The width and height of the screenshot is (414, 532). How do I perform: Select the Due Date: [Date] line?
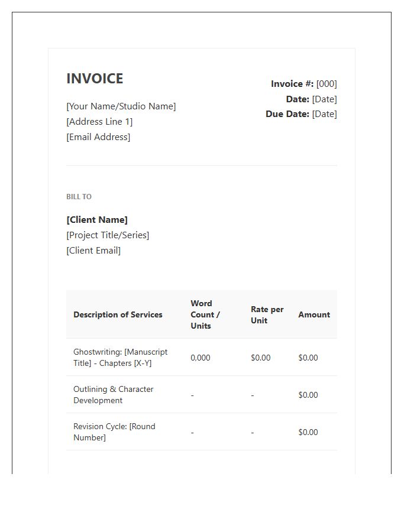click(x=302, y=114)
